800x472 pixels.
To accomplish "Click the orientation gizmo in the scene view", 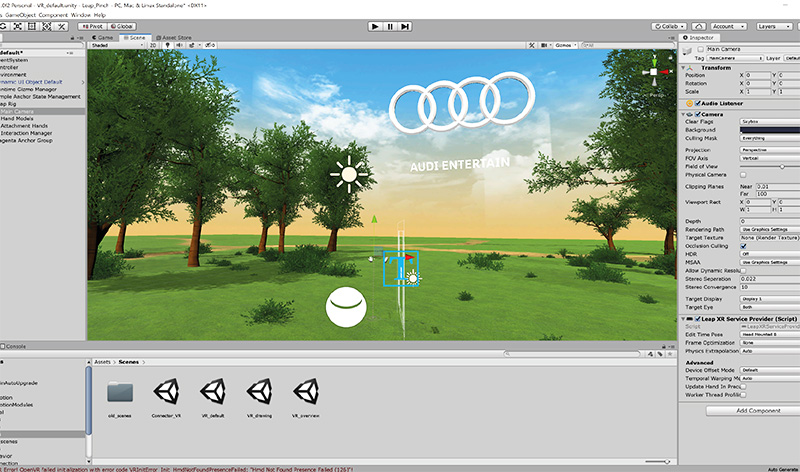I will [x=655, y=72].
